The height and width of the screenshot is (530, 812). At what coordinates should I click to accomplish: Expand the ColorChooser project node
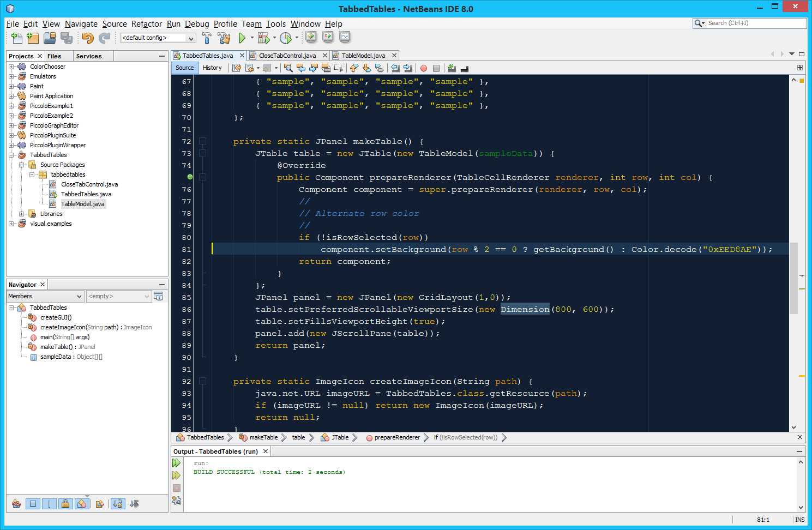coord(11,67)
